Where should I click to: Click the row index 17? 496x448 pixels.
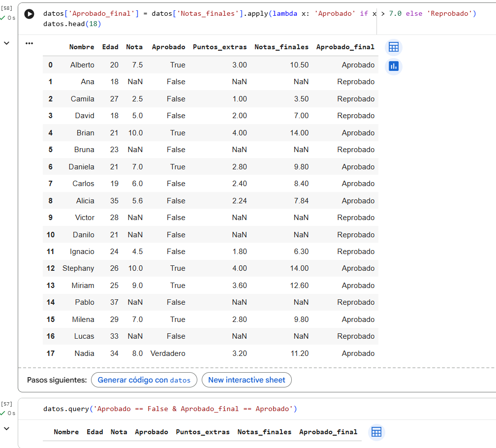51,353
